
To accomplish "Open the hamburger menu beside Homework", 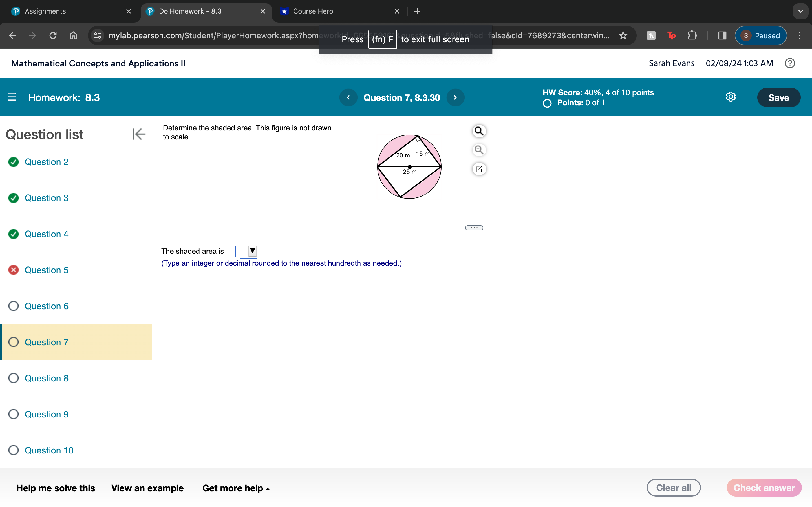I will click(12, 97).
